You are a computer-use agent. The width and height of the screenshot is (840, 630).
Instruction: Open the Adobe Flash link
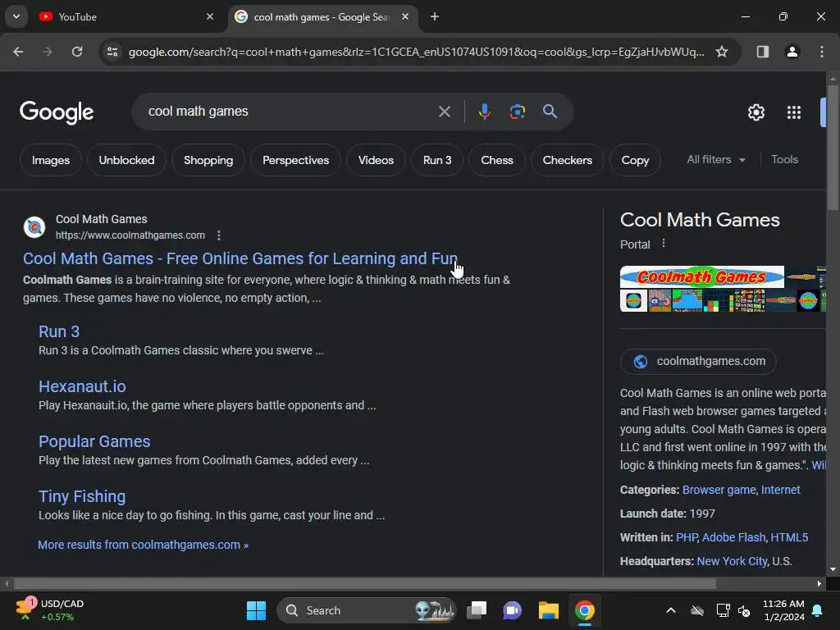click(734, 537)
